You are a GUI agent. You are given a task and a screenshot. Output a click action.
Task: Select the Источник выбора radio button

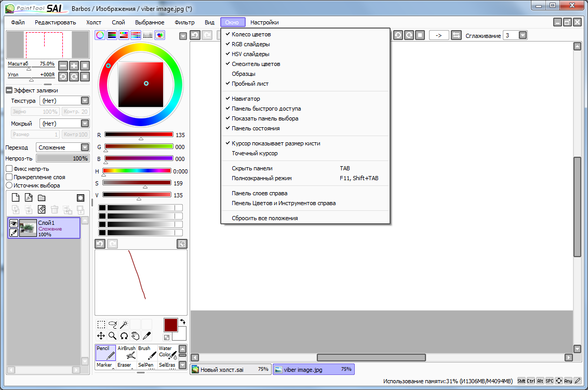pyautogui.click(x=9, y=185)
